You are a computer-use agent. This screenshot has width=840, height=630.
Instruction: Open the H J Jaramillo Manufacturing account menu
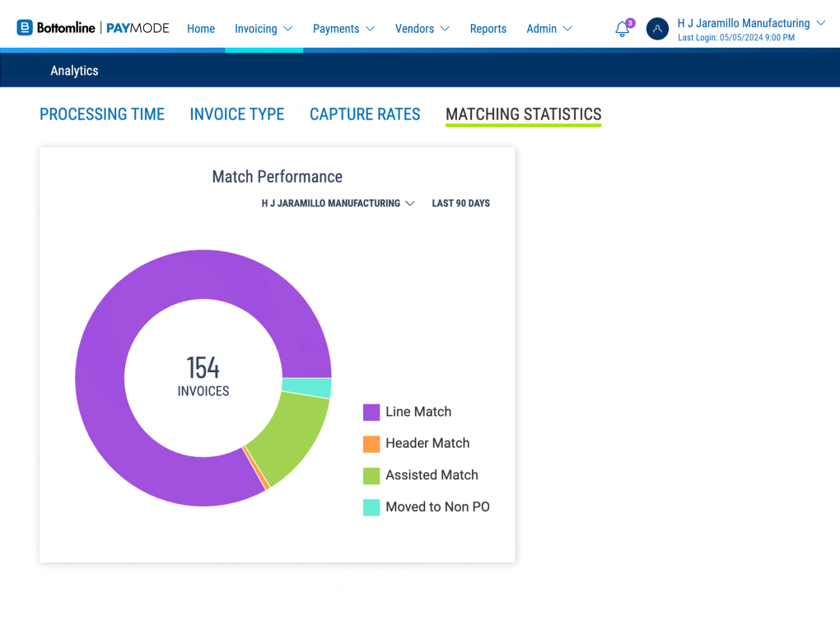click(750, 24)
